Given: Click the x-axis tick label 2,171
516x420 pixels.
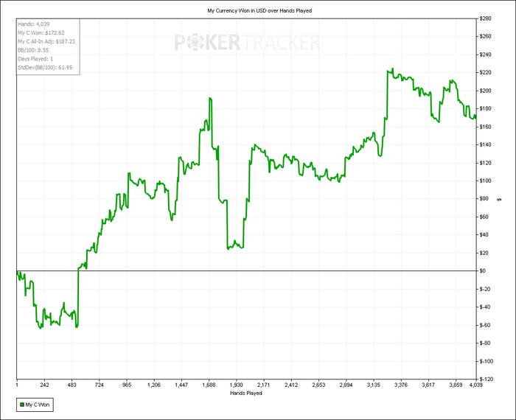Looking at the screenshot, I should coord(264,385).
